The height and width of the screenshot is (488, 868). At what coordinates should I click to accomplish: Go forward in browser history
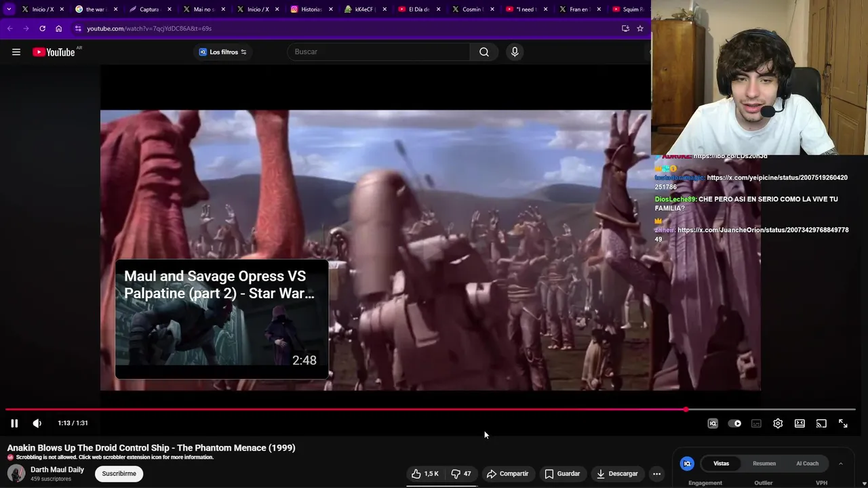pos(26,28)
